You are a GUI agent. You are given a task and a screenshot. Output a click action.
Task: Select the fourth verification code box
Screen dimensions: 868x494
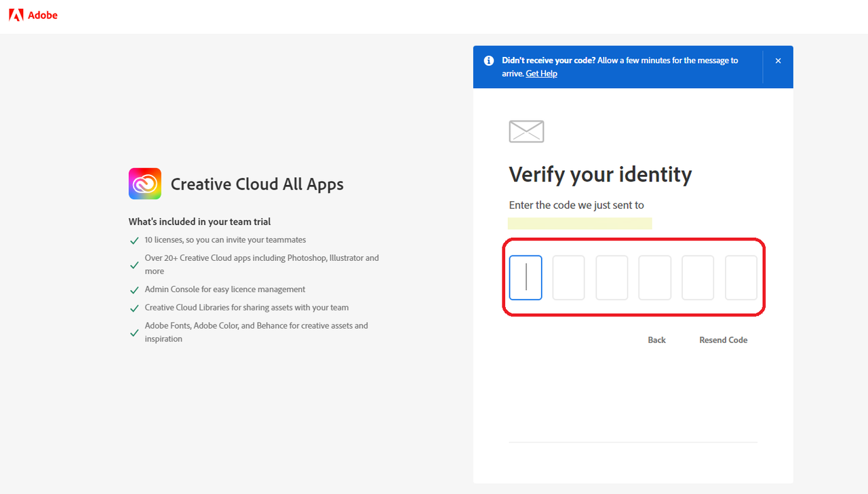654,277
